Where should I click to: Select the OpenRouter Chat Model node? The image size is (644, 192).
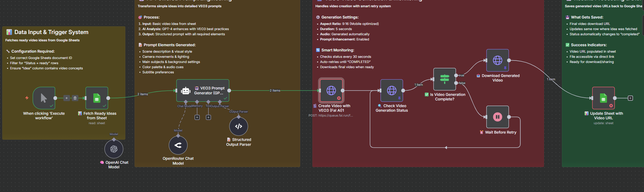178,145
